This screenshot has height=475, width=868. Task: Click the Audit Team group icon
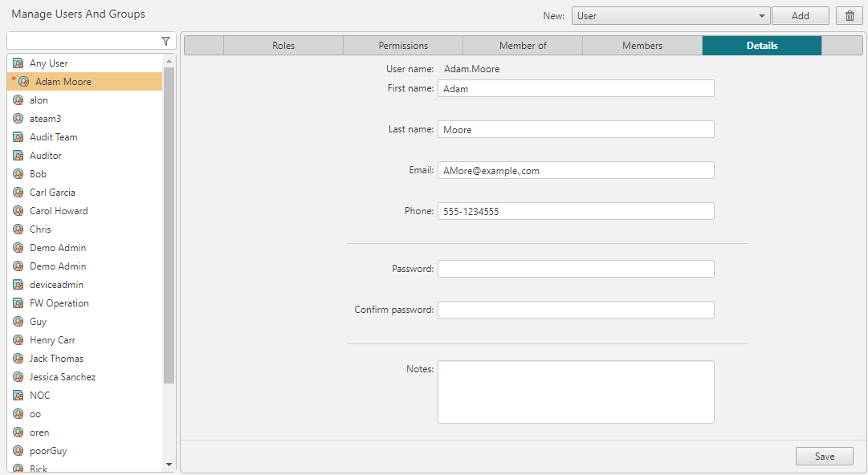18,137
